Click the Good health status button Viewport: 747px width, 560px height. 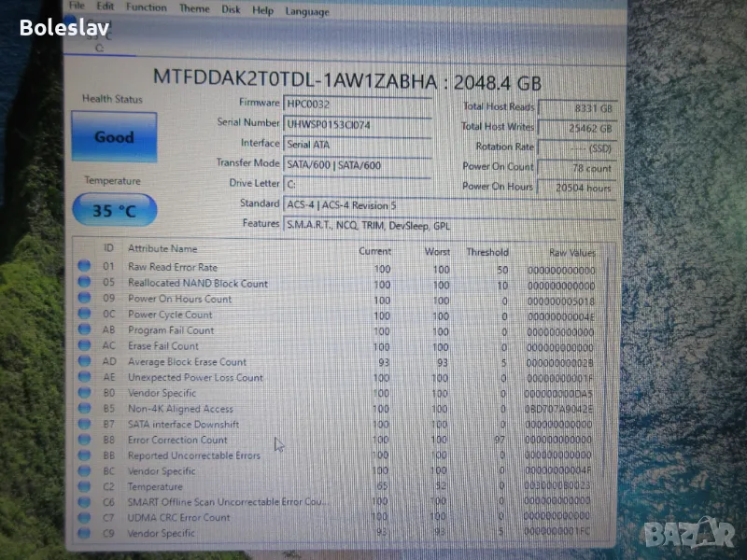click(114, 137)
